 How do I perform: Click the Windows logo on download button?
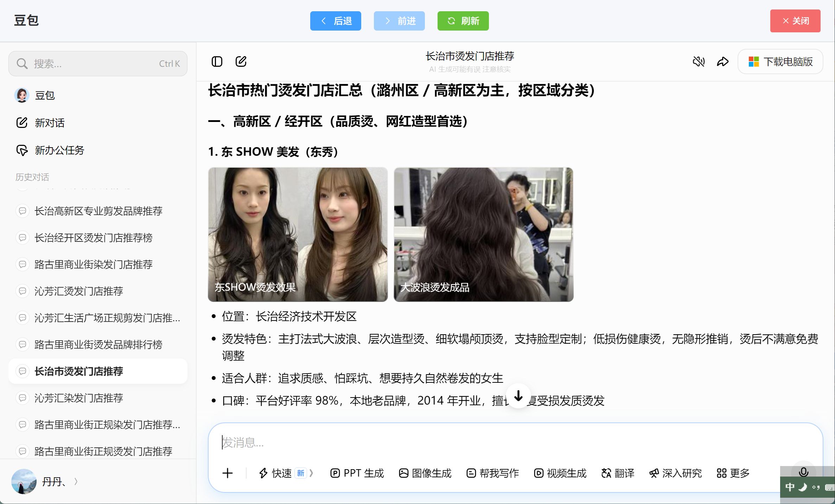click(x=754, y=62)
